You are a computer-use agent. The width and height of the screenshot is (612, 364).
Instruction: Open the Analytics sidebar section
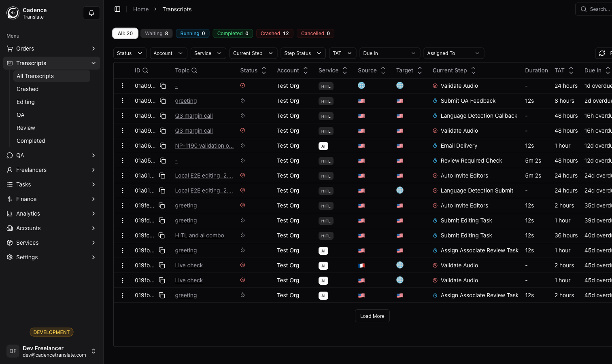click(x=52, y=214)
